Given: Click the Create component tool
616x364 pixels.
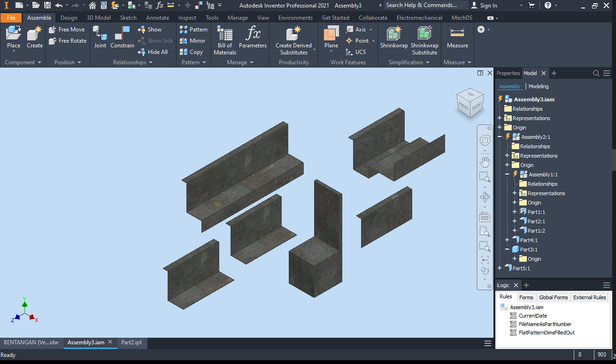Looking at the screenshot, I should coord(35,38).
